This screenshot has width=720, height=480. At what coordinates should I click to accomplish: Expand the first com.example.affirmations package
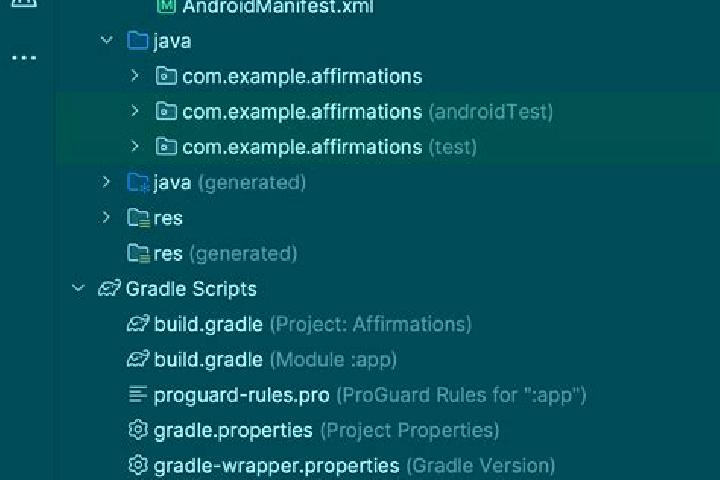click(135, 75)
